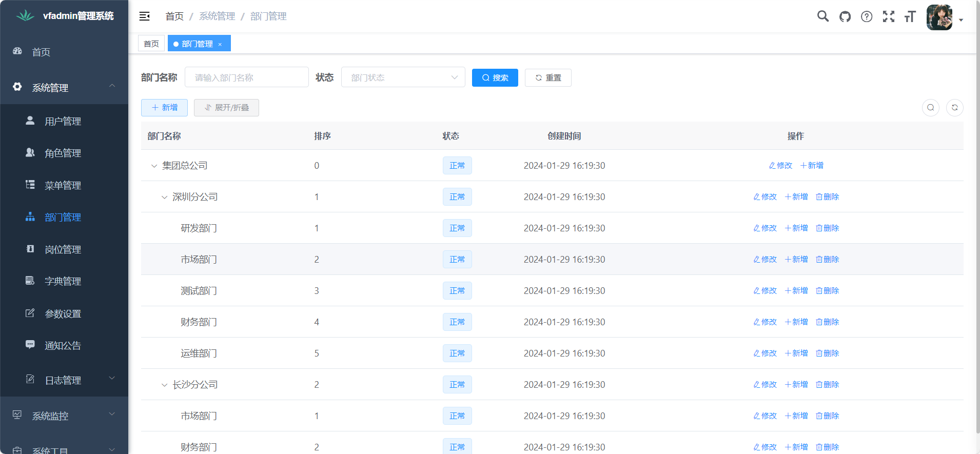Open 用户管理 in the sidebar
The width and height of the screenshot is (980, 454).
(x=63, y=122)
